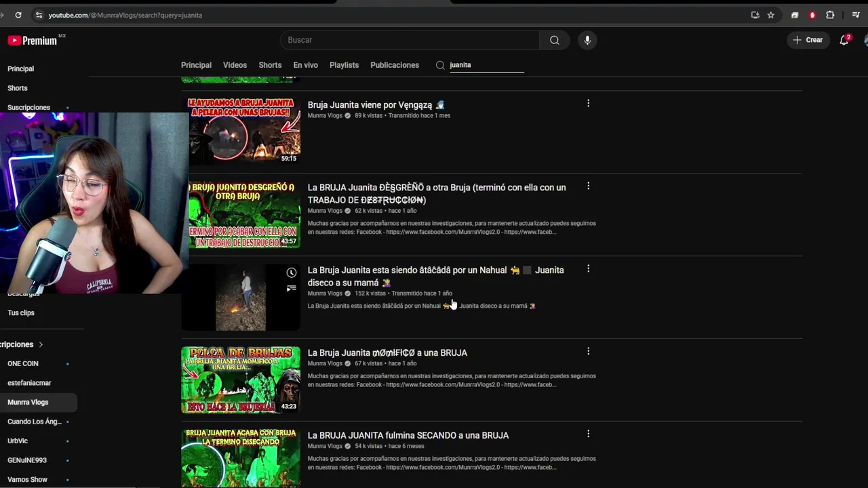Image resolution: width=868 pixels, height=488 pixels.
Task: Open thumbnail of Nahual video
Action: [241, 297]
